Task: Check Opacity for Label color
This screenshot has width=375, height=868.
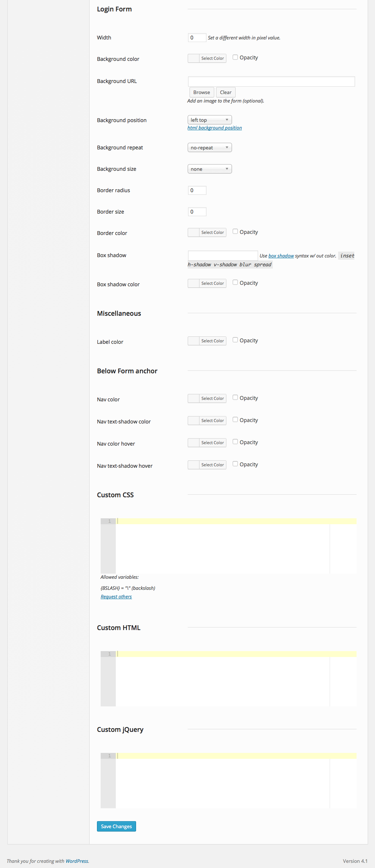Action: (x=235, y=340)
